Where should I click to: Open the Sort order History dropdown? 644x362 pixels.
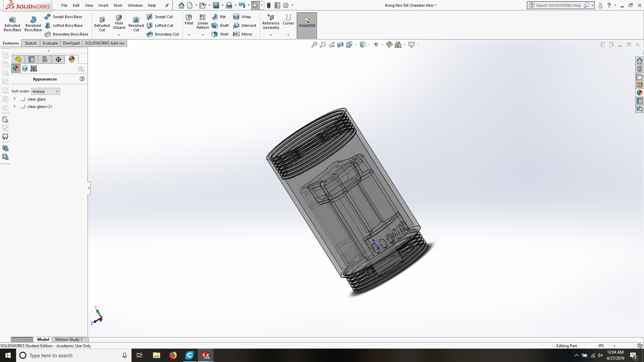click(46, 92)
